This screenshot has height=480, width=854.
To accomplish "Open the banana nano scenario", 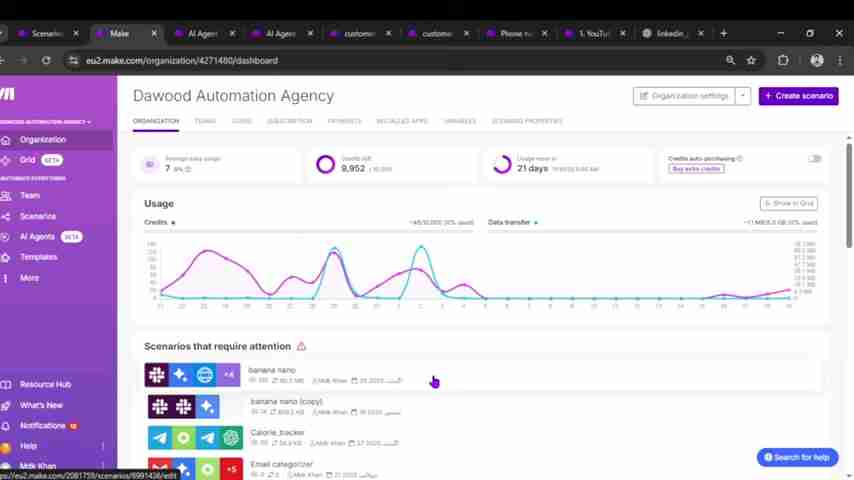I will (272, 370).
